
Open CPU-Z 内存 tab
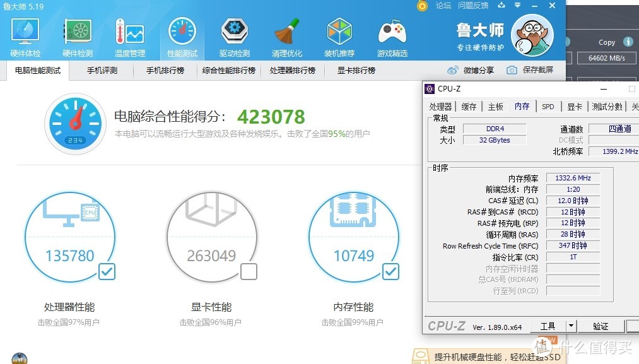click(x=522, y=107)
